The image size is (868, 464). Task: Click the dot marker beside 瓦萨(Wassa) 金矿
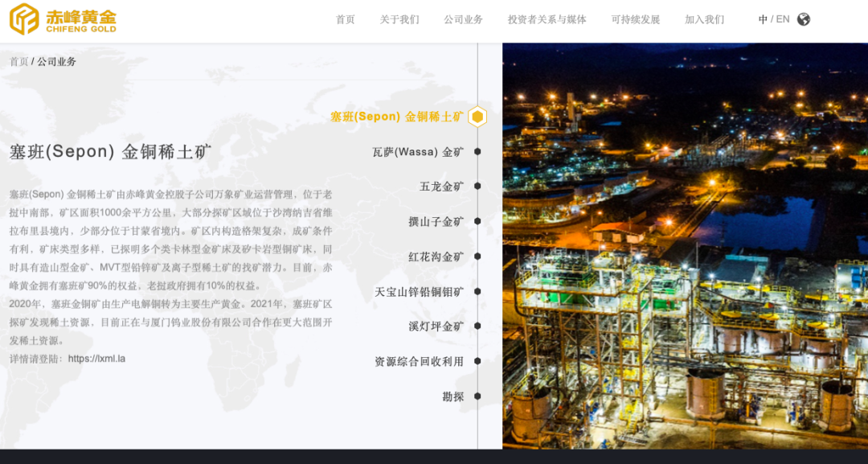tap(477, 151)
